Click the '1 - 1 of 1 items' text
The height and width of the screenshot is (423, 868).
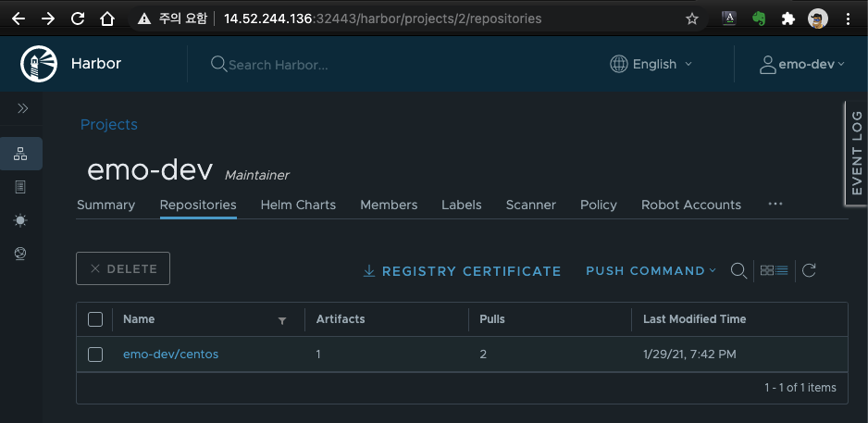coord(800,388)
